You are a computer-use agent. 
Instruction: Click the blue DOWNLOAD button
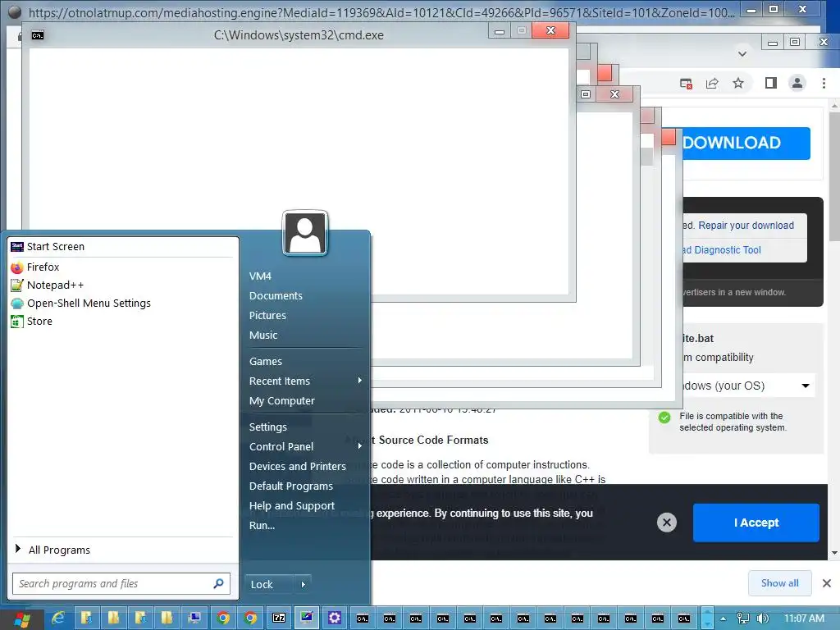click(x=746, y=143)
